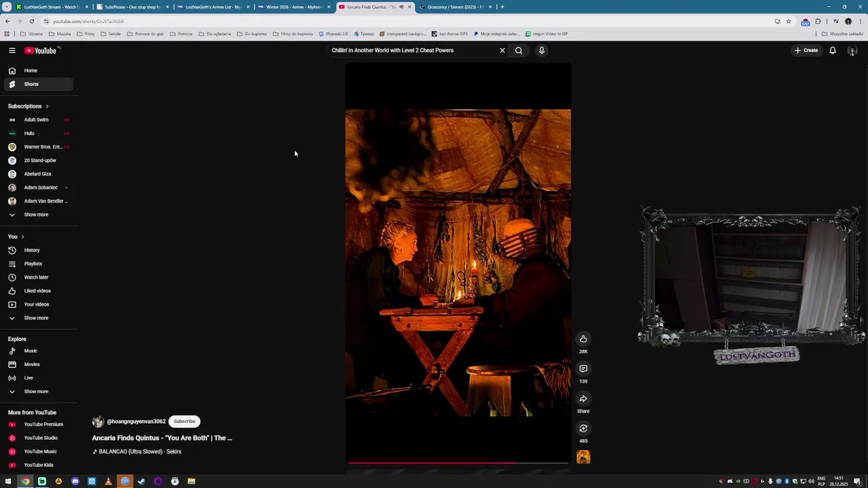The width and height of the screenshot is (868, 488).
Task: Go to the YouTube logo home link
Action: (41, 50)
